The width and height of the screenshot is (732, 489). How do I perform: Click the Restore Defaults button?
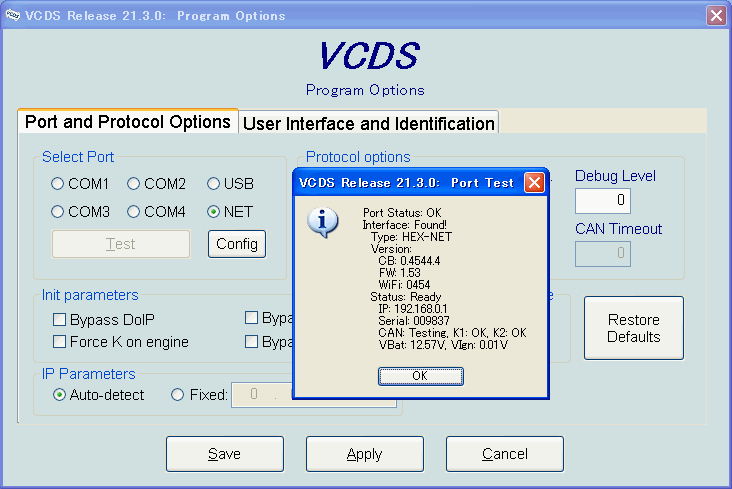[634, 328]
